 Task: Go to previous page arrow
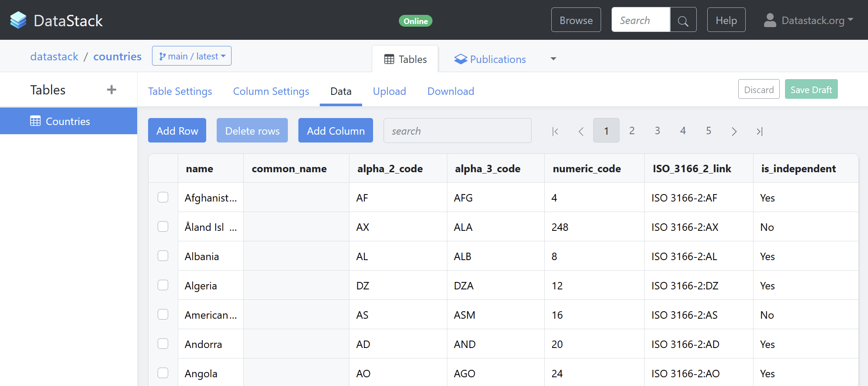point(581,131)
